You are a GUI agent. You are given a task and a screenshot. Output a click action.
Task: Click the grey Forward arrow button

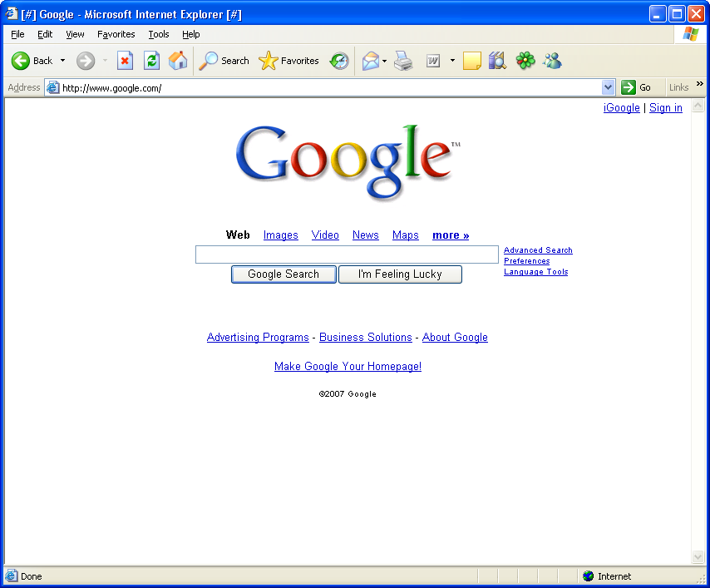(x=86, y=61)
